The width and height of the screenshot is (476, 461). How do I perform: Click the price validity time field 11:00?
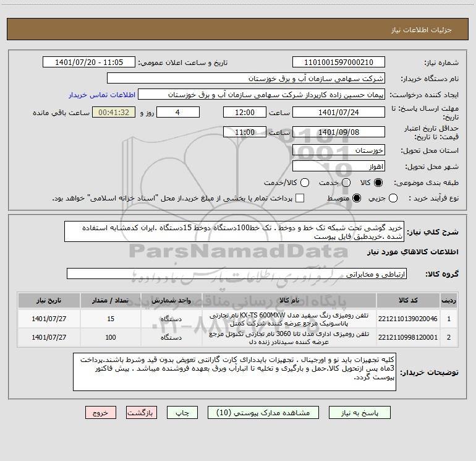pyautogui.click(x=245, y=132)
